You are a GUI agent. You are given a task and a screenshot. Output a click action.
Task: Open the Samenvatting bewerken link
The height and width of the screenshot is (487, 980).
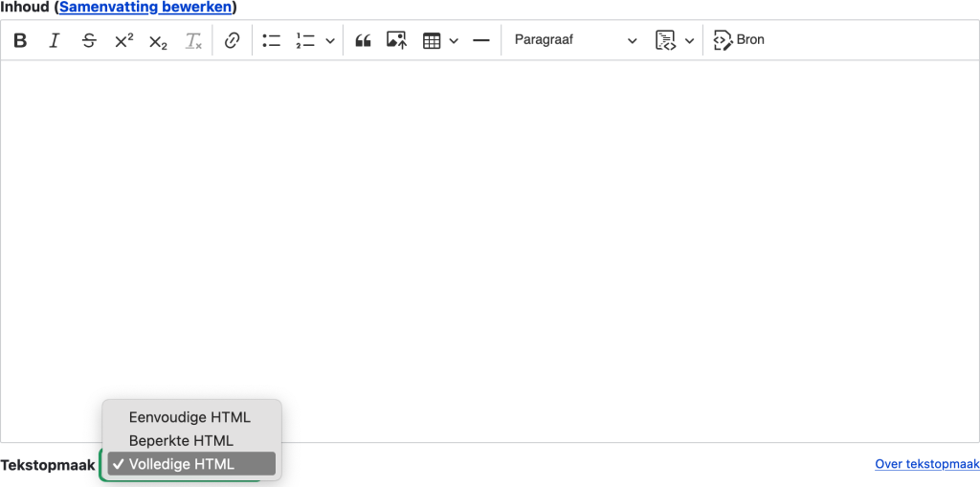tap(145, 8)
